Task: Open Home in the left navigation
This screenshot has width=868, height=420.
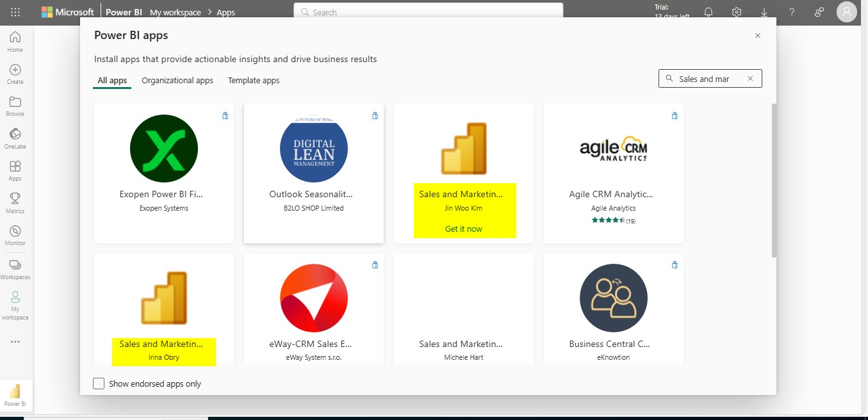Action: pyautogui.click(x=15, y=42)
